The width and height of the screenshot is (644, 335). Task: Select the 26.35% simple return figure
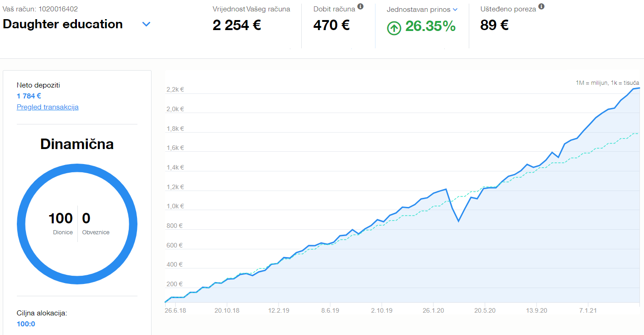[x=431, y=26]
